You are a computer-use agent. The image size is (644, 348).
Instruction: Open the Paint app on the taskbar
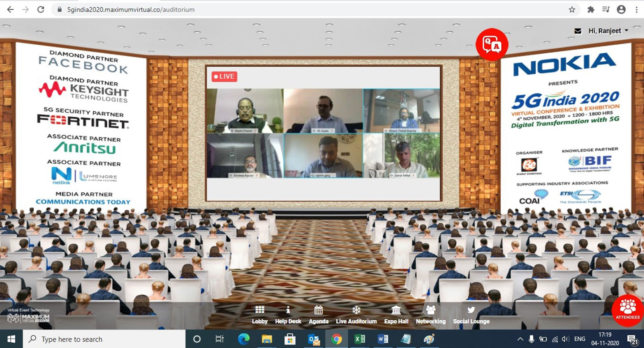(x=430, y=339)
